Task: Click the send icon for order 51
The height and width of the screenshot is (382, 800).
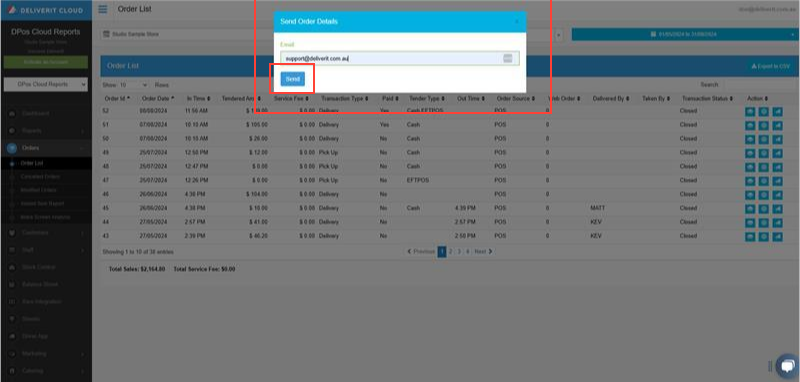Action: (x=777, y=125)
